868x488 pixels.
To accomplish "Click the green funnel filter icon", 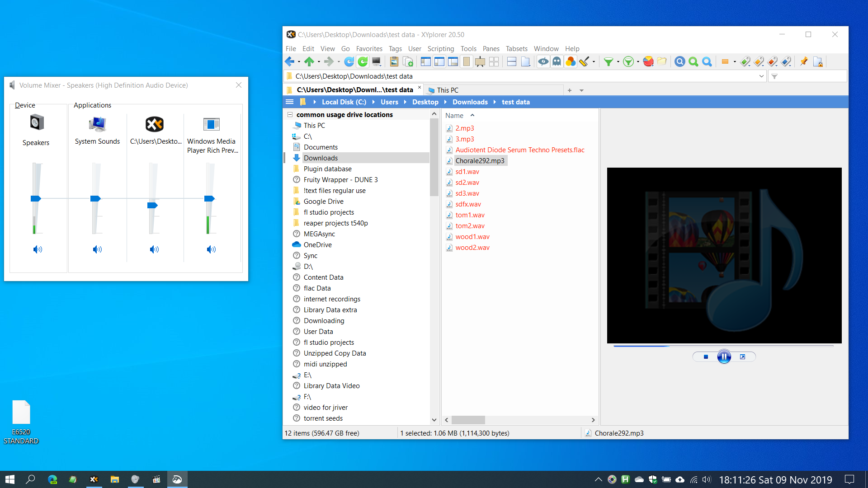I will (x=609, y=62).
